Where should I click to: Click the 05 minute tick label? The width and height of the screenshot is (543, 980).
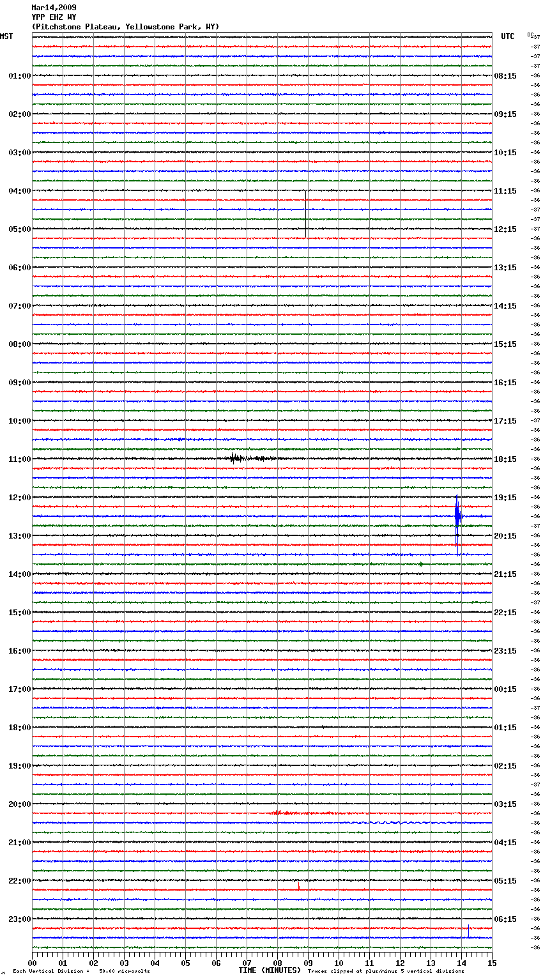click(x=185, y=963)
